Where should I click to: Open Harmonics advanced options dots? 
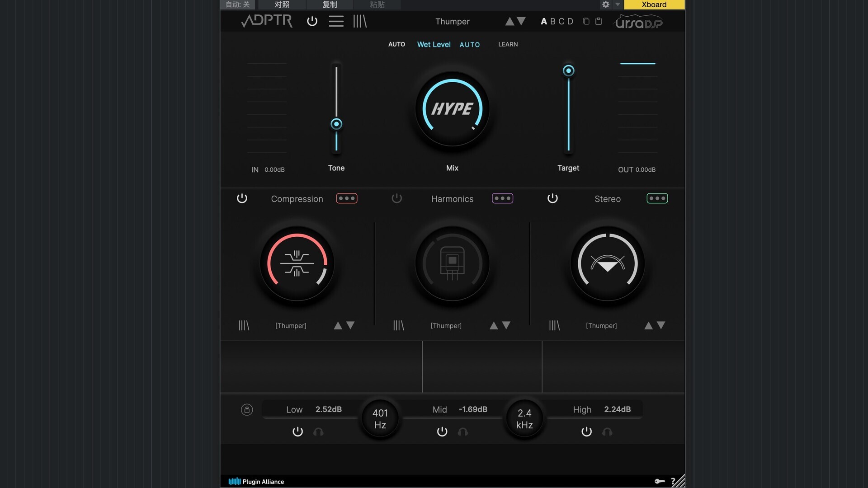tap(502, 198)
